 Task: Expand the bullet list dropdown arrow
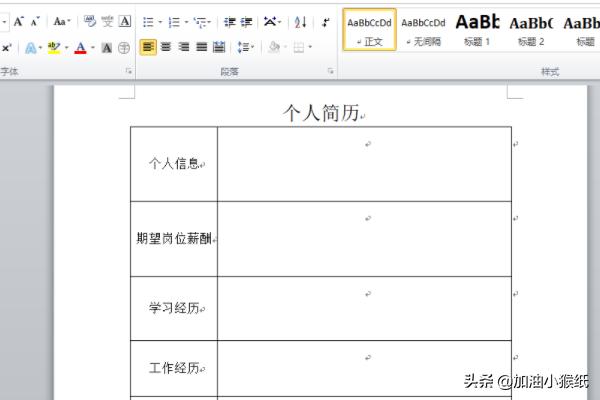click(x=159, y=21)
